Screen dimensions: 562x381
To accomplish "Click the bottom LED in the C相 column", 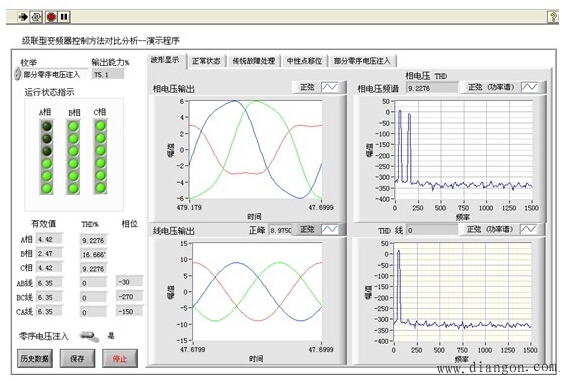I will 101,187.
